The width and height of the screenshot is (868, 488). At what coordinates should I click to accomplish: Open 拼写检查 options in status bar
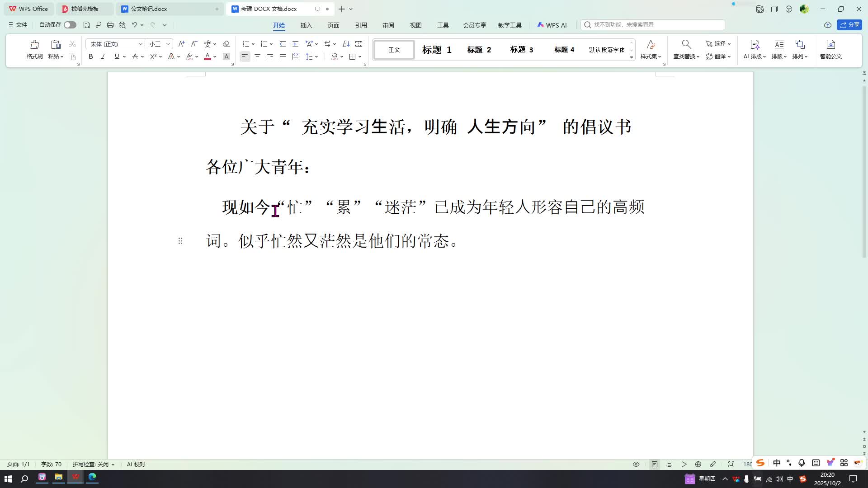(113, 464)
